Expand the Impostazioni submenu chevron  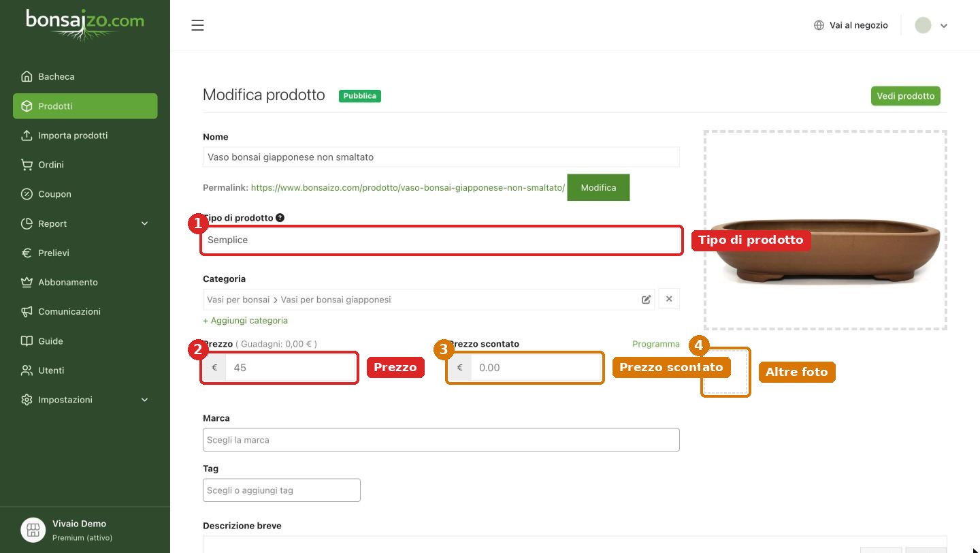point(144,400)
